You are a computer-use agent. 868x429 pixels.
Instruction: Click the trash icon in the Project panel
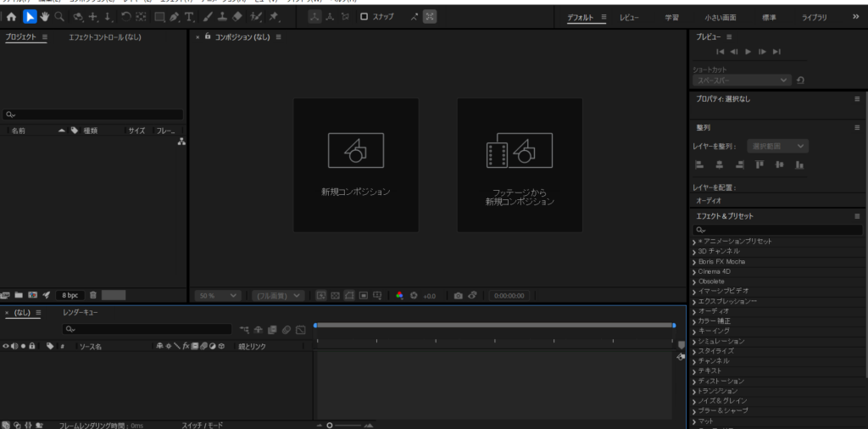pyautogui.click(x=93, y=295)
